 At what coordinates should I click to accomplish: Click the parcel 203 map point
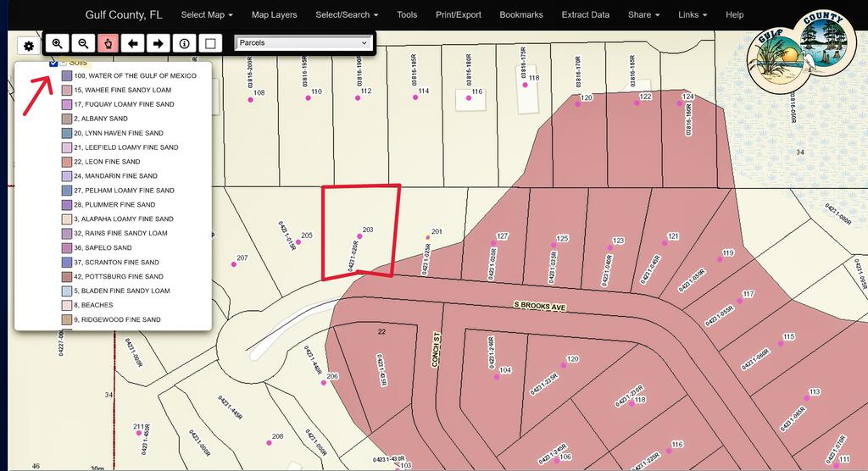[359, 236]
